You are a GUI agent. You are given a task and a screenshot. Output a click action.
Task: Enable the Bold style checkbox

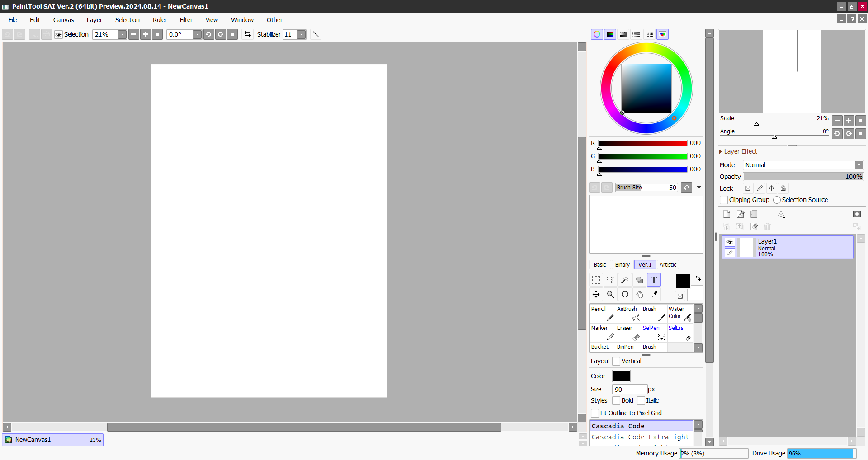(x=616, y=401)
